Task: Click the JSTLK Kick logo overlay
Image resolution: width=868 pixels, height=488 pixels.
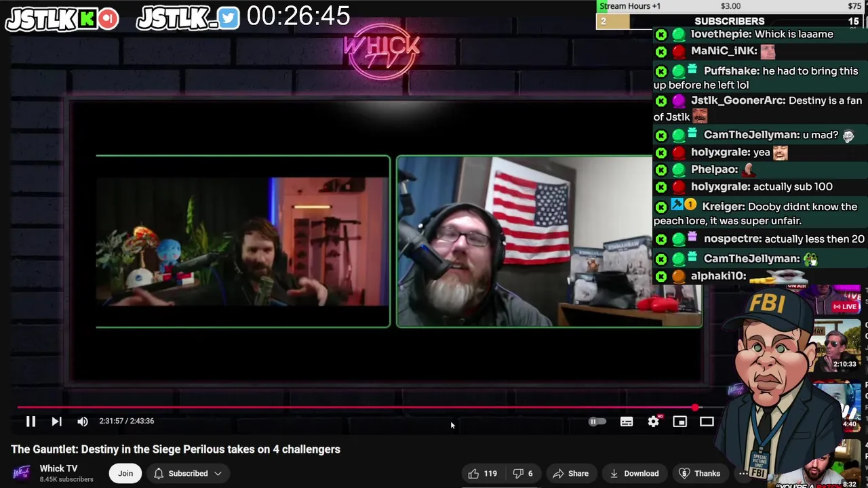Action: click(x=51, y=19)
